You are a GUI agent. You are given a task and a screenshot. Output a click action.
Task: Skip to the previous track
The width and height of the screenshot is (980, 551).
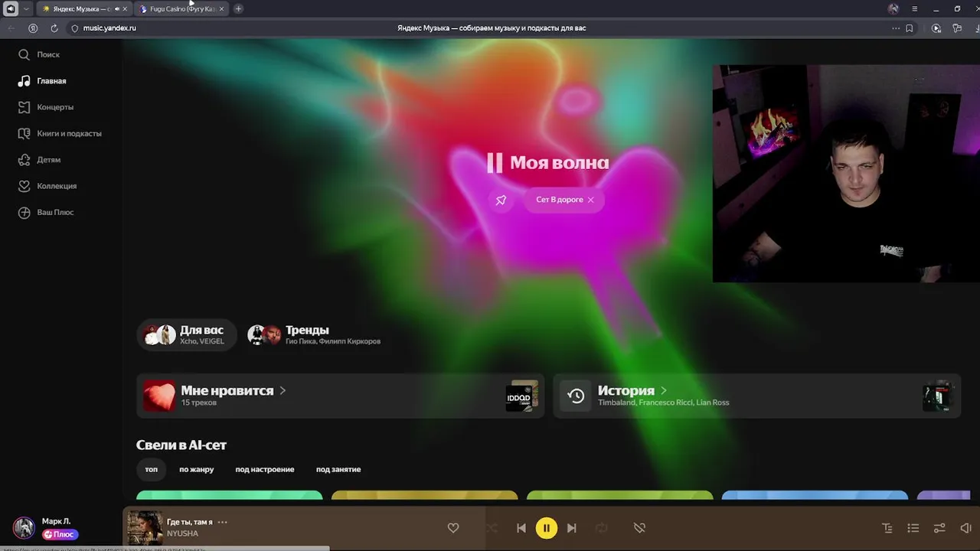[x=521, y=528]
